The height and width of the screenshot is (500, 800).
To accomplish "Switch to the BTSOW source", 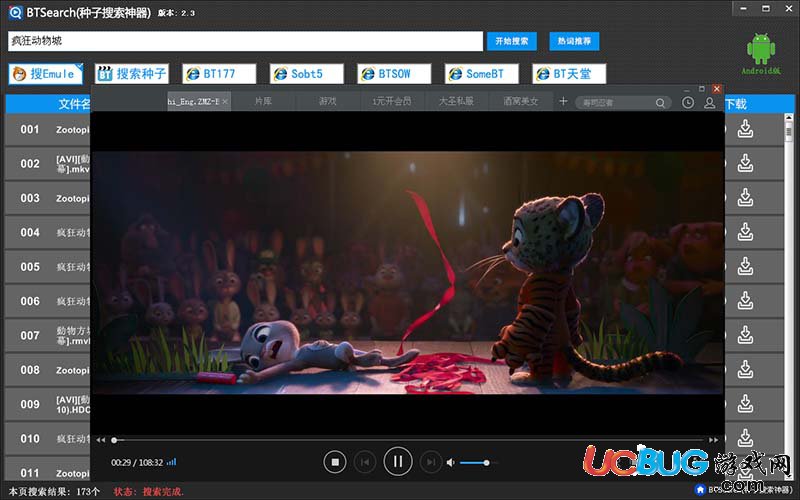I will (x=394, y=73).
